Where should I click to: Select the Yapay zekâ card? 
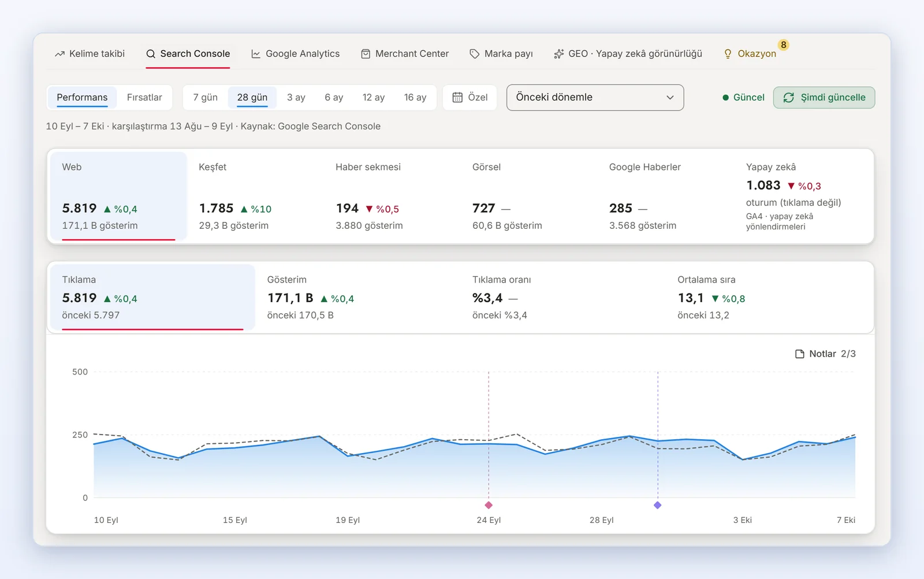click(803, 196)
